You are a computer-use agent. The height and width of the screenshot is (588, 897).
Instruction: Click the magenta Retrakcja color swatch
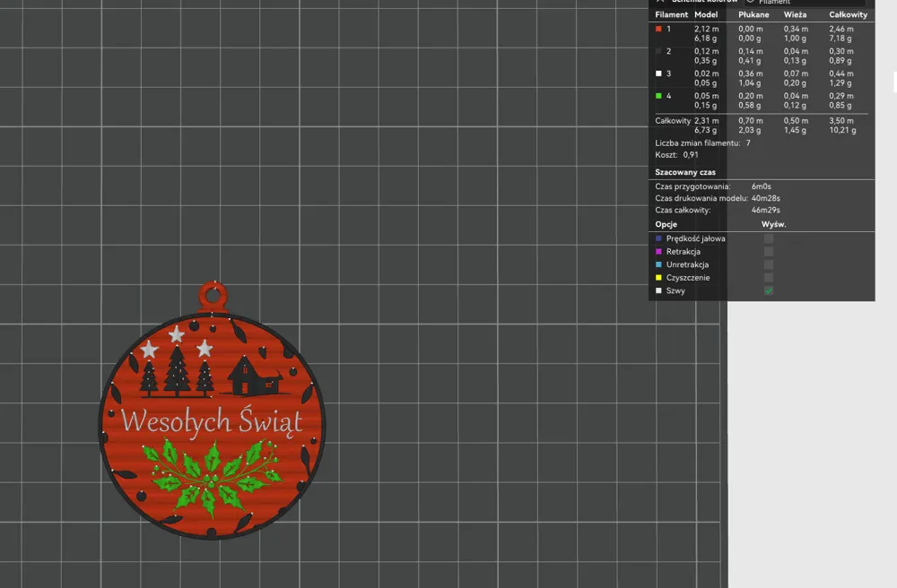click(658, 252)
